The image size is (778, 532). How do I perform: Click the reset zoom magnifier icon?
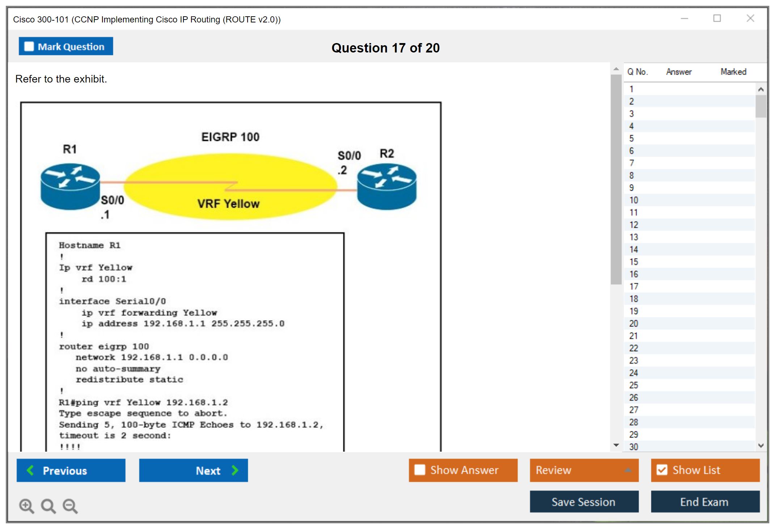coord(48,506)
